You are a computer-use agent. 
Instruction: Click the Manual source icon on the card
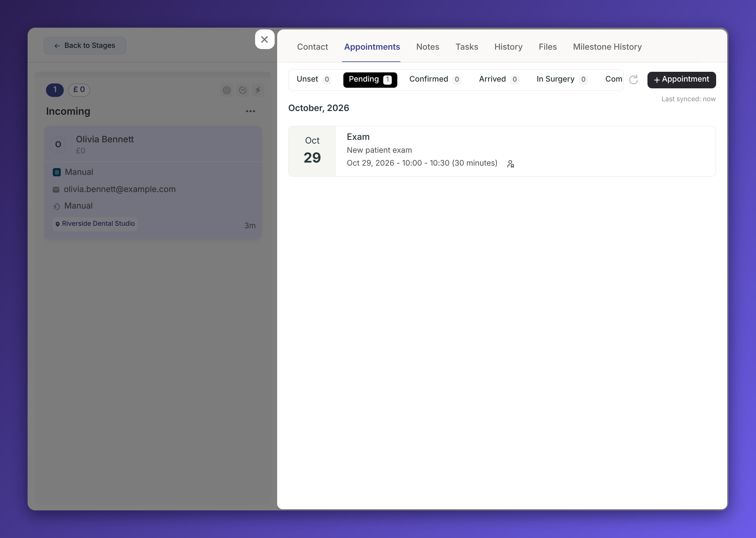57,172
